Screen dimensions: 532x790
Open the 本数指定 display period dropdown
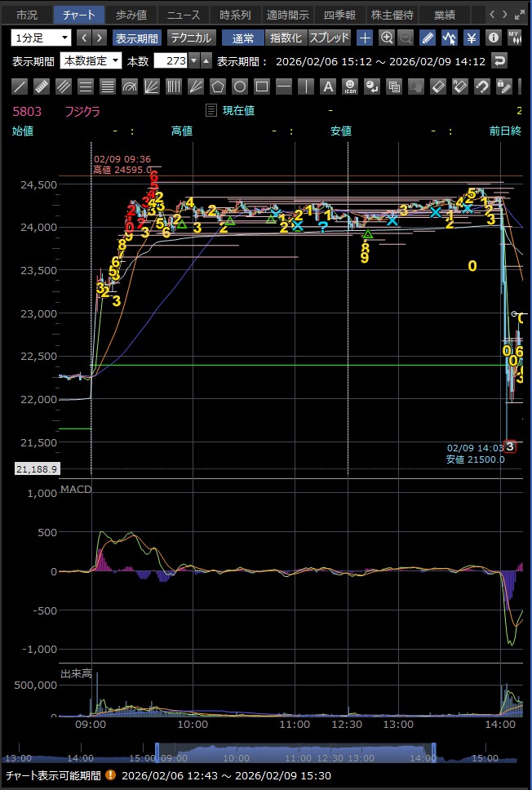(x=91, y=60)
